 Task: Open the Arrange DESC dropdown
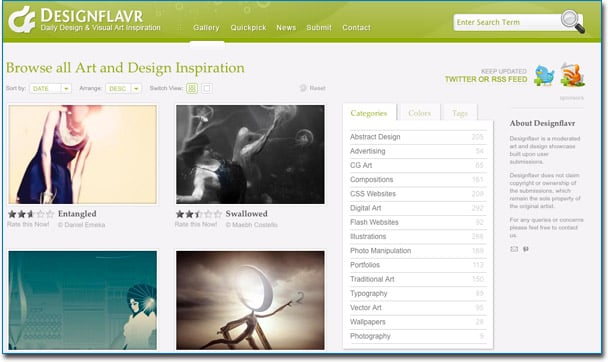click(x=123, y=89)
